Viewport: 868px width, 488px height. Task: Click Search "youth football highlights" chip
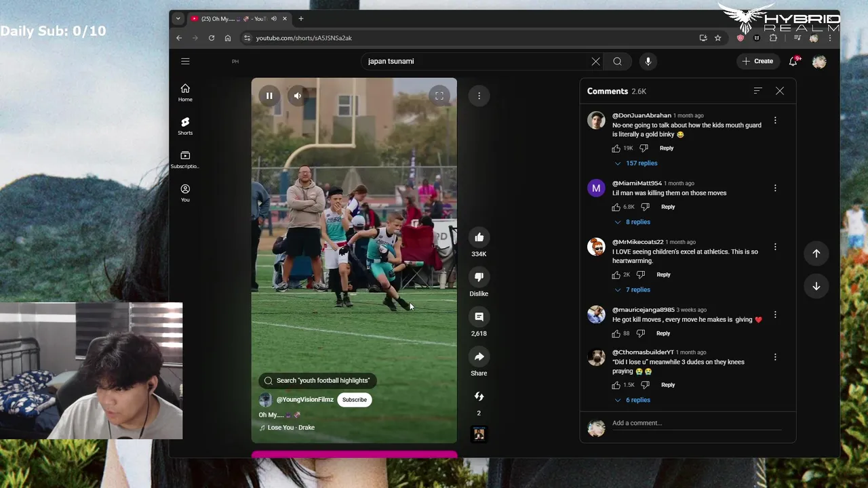coord(318,380)
